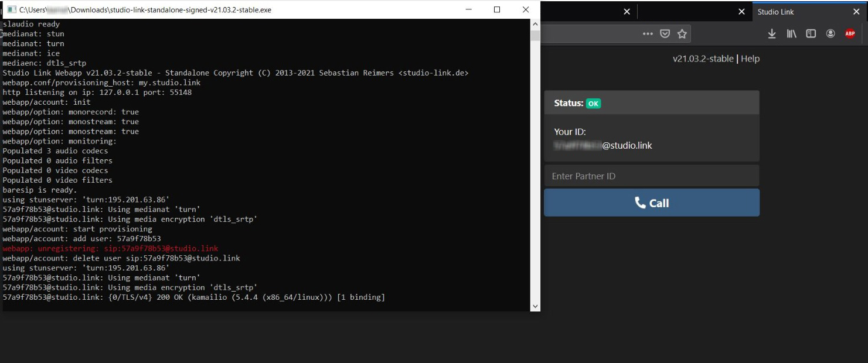868x363 pixels.
Task: Click the Adblock Plus ABP icon
Action: (850, 34)
